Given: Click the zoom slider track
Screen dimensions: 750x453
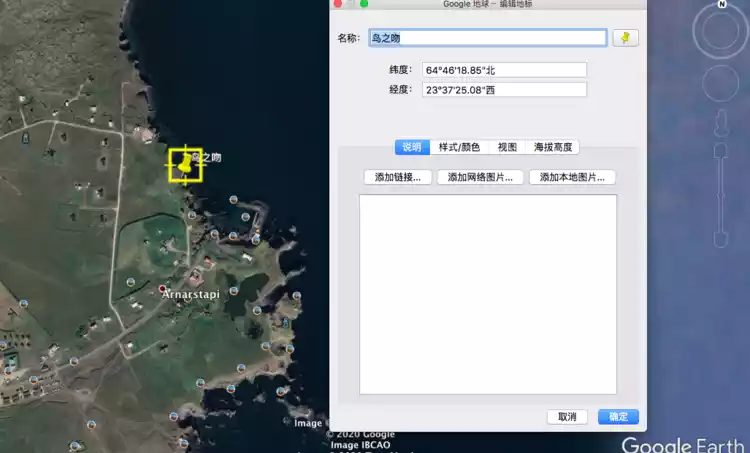Looking at the screenshot, I should point(719,195).
